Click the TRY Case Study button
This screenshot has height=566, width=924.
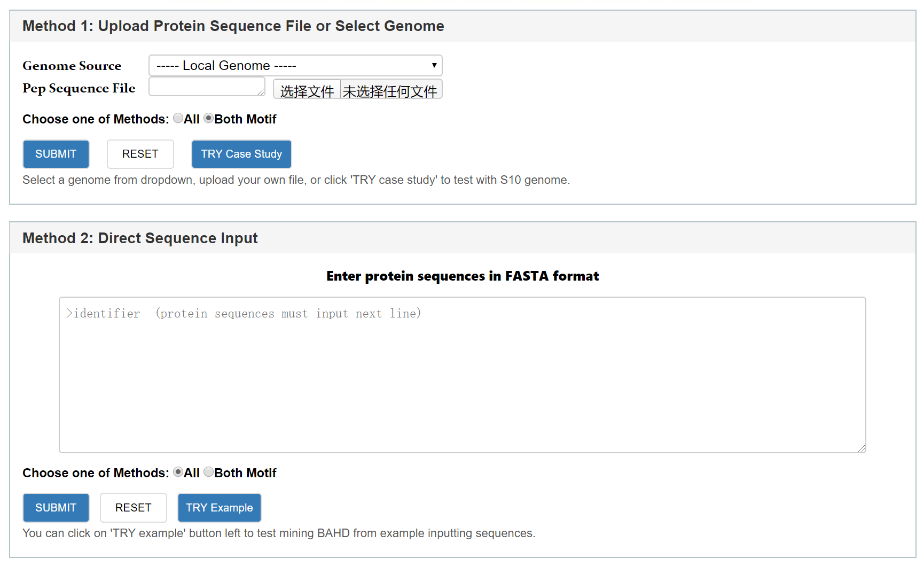click(241, 154)
